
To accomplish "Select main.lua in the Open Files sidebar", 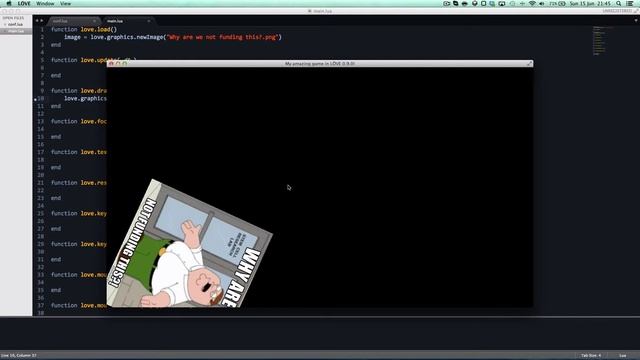I will point(16,31).
